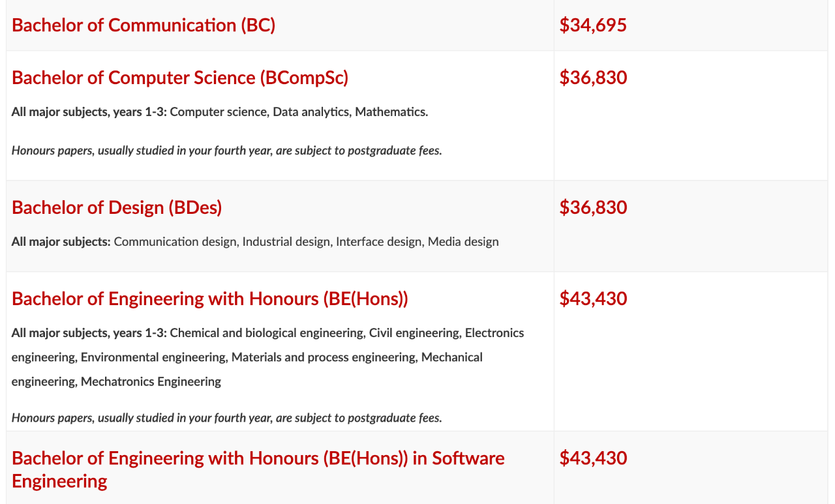Click 'Mathematics' in Computer Science majors

[391, 111]
